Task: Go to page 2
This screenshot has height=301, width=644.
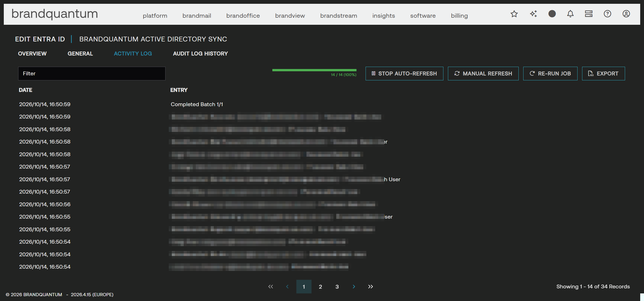Action: click(x=320, y=287)
